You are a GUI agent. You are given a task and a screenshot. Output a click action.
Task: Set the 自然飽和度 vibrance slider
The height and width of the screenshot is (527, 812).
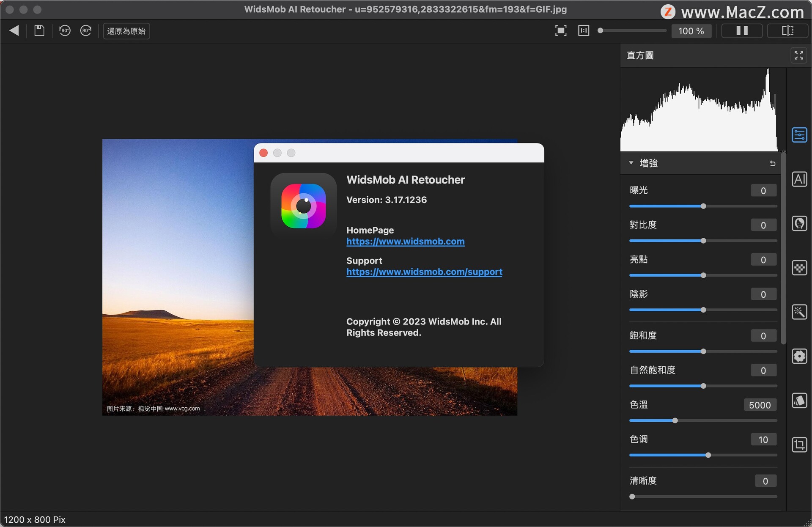click(x=703, y=386)
